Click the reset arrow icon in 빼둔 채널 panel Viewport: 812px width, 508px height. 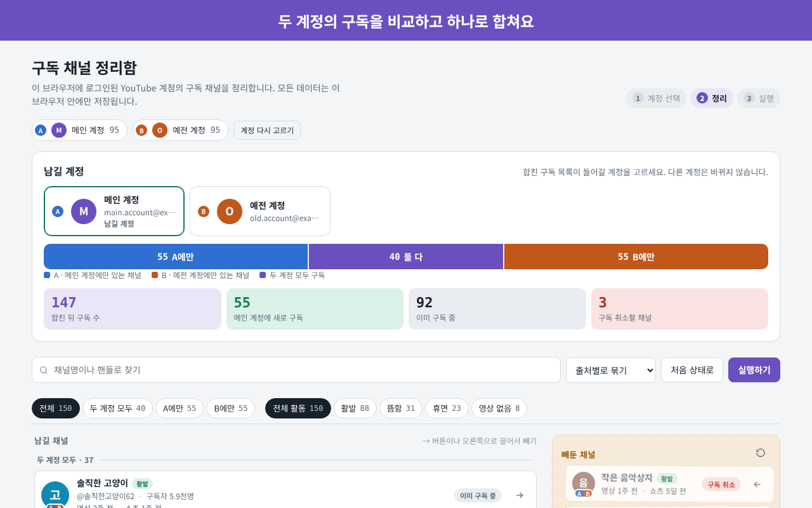pyautogui.click(x=761, y=453)
